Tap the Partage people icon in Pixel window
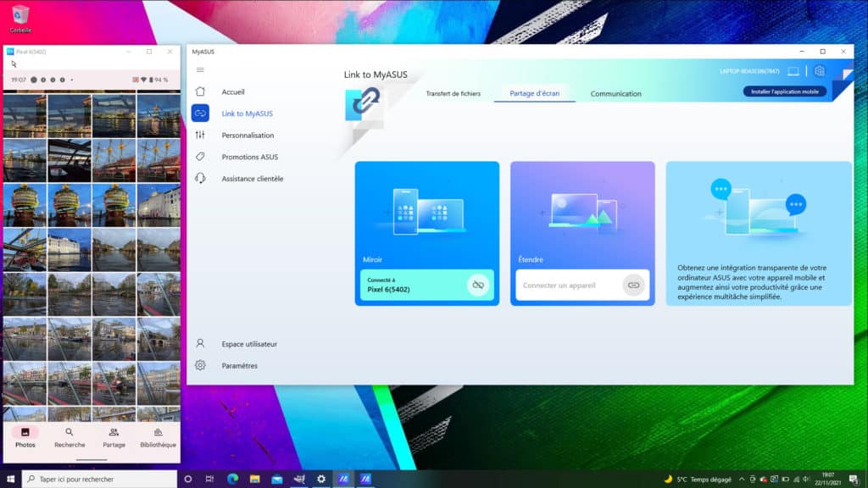The height and width of the screenshot is (488, 868). [x=114, y=432]
